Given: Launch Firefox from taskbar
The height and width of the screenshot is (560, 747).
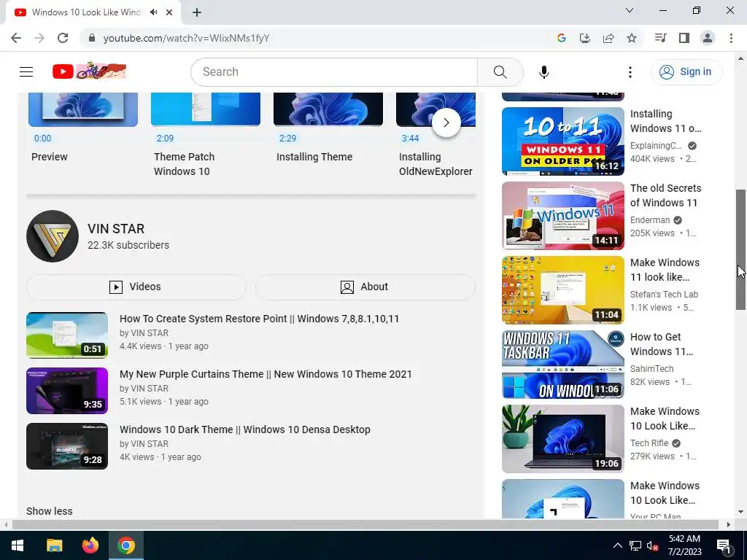Looking at the screenshot, I should pyautogui.click(x=90, y=545).
